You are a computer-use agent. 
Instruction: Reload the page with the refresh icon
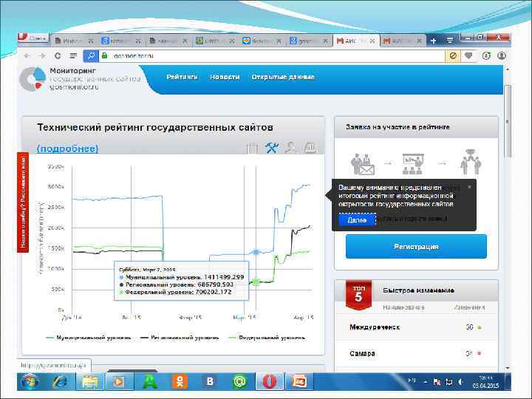(58, 55)
